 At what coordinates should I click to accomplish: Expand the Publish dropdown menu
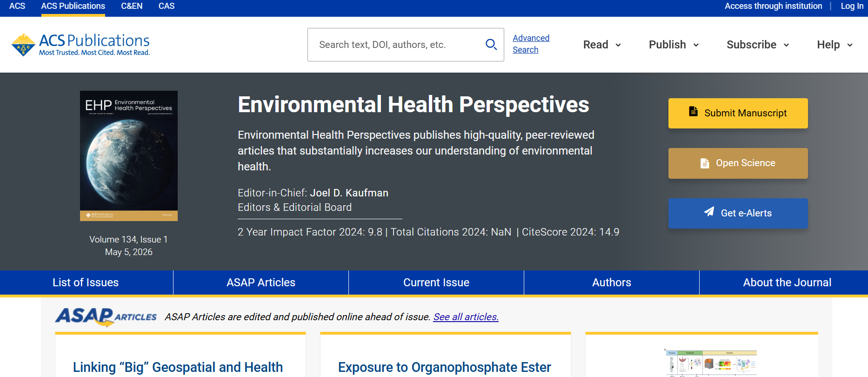pyautogui.click(x=674, y=45)
